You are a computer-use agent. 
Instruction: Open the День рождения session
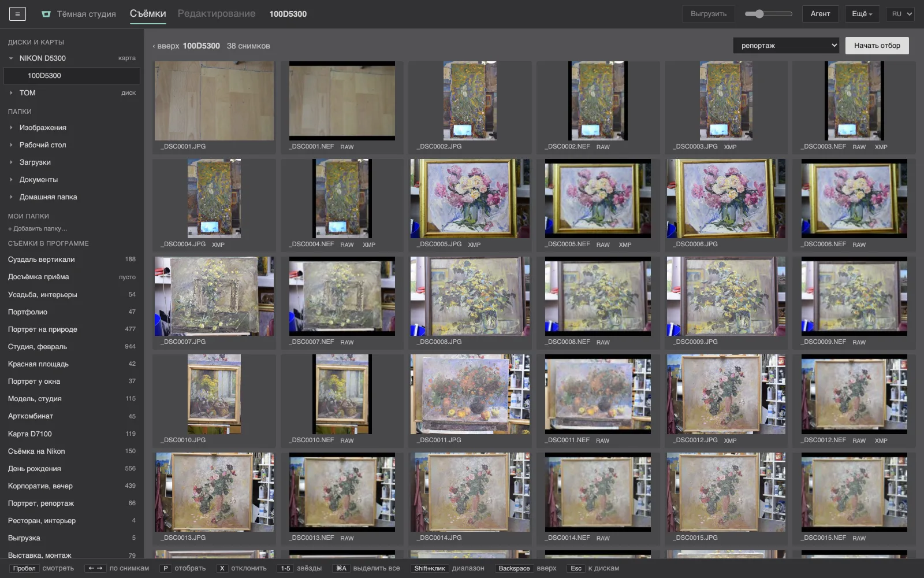click(72, 469)
